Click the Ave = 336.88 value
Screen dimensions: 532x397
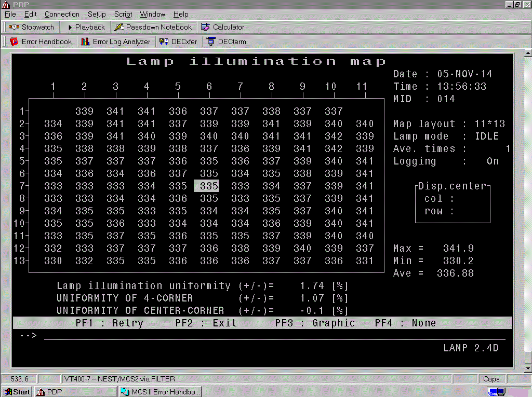coord(455,273)
